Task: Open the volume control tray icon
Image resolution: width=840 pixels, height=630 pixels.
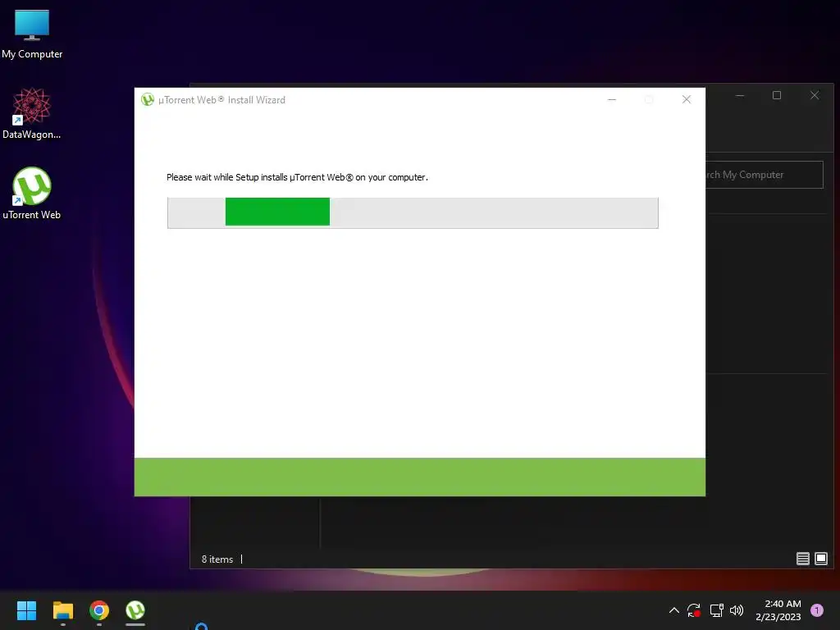Action: tap(737, 610)
